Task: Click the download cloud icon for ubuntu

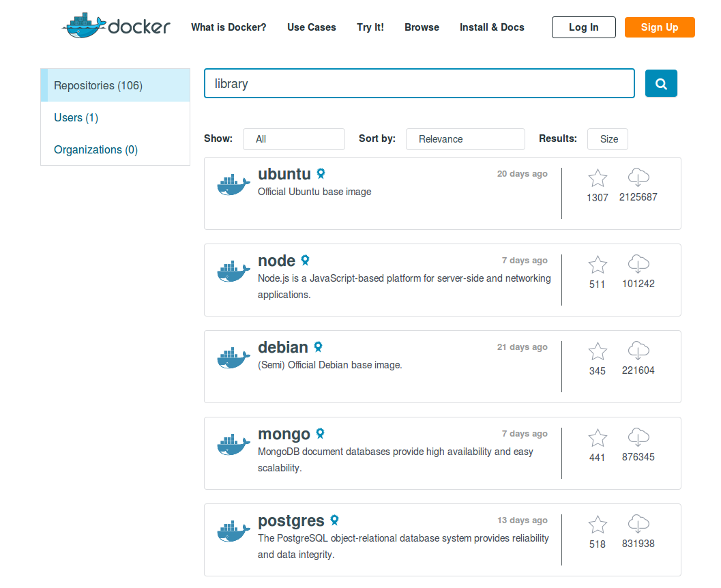Action: coord(638,177)
